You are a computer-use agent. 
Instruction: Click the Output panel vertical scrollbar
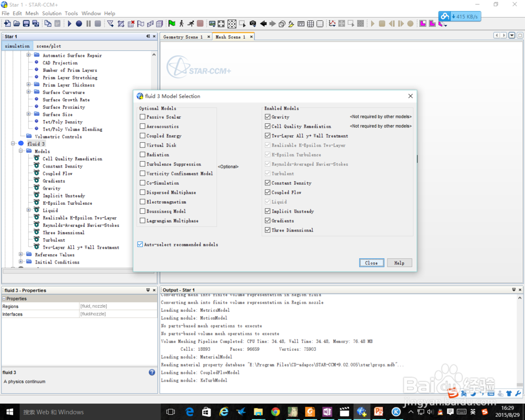pos(520,340)
